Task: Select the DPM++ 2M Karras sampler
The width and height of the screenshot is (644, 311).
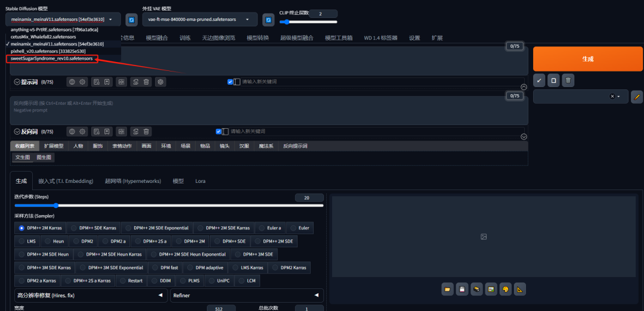Action: [x=41, y=228]
